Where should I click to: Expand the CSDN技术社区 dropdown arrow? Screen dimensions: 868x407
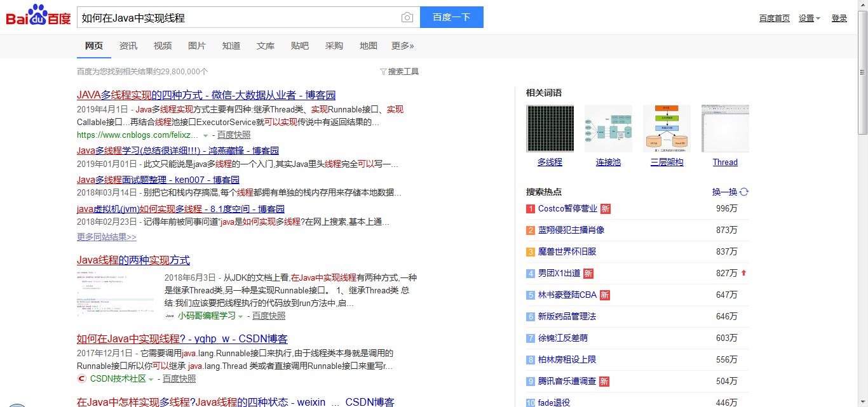(151, 379)
